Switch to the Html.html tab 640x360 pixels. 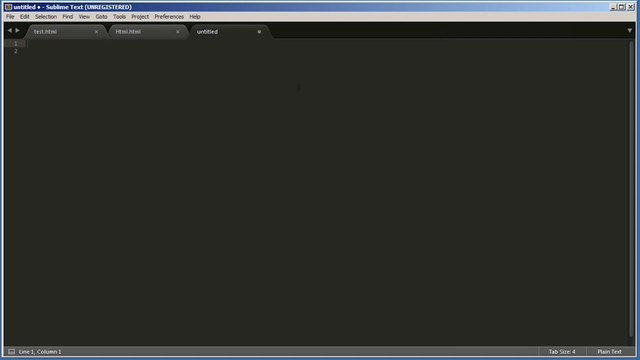(147, 31)
